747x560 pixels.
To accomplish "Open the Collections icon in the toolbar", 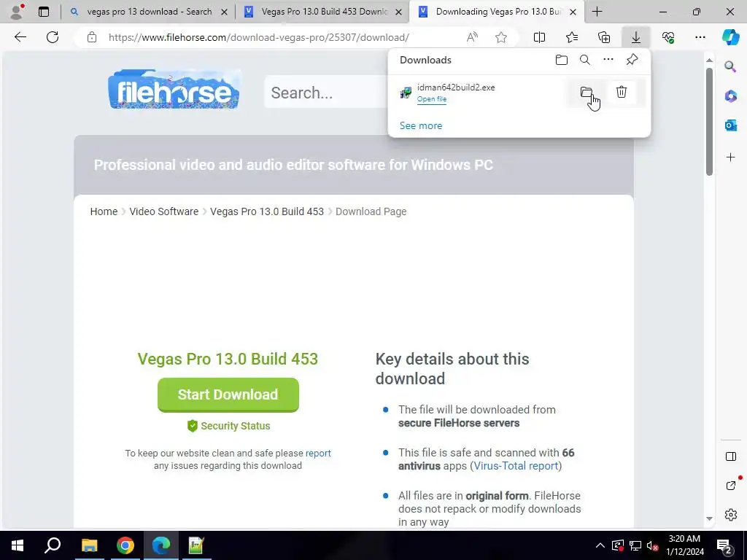I will (x=603, y=37).
